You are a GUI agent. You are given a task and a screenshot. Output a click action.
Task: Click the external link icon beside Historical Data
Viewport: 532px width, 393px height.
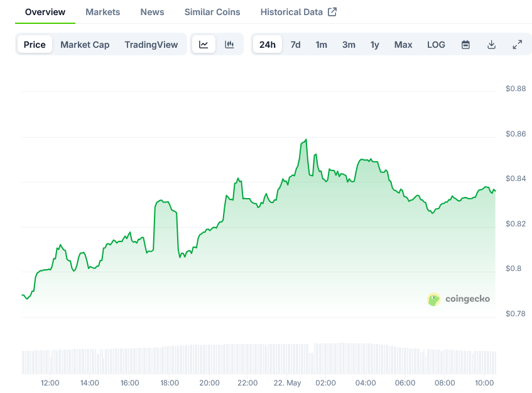tap(332, 12)
